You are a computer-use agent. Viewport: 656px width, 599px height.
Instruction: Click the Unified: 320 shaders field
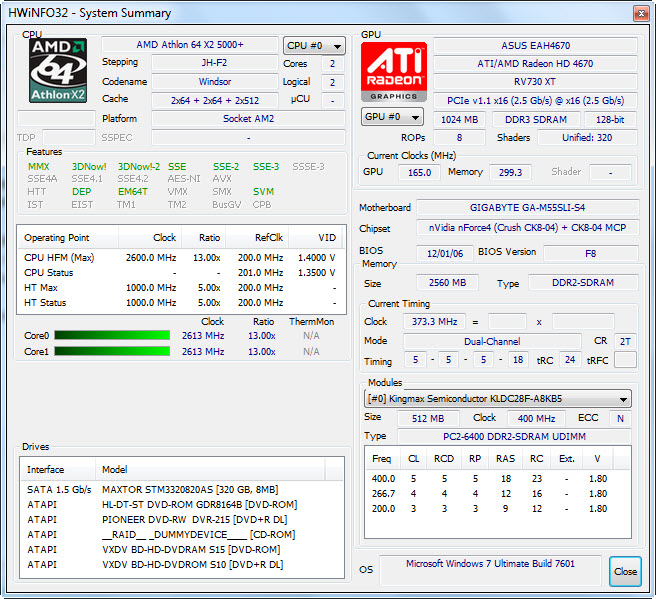(x=587, y=138)
